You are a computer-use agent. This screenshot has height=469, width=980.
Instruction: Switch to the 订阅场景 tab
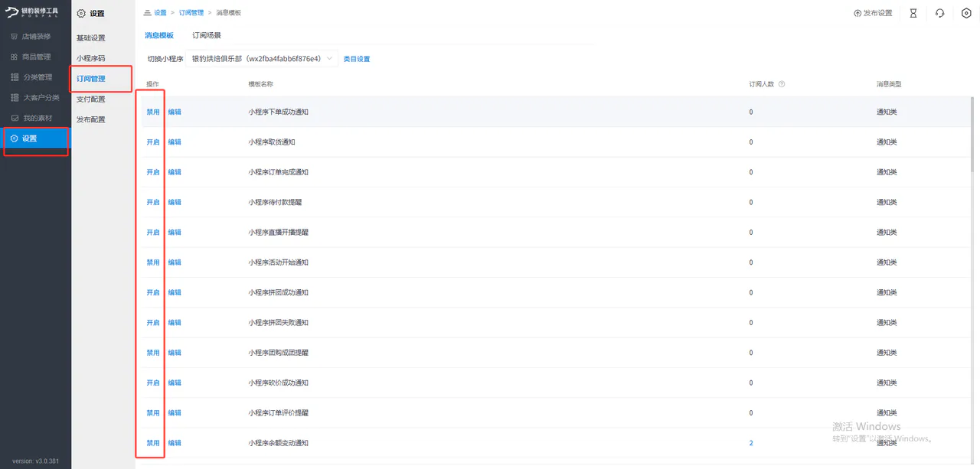(207, 36)
